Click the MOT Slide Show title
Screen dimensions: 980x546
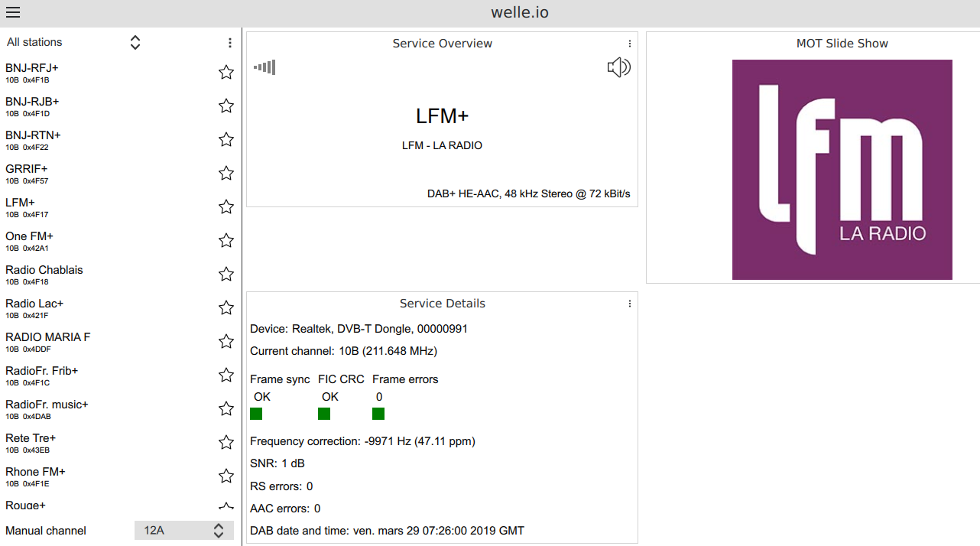click(x=842, y=44)
